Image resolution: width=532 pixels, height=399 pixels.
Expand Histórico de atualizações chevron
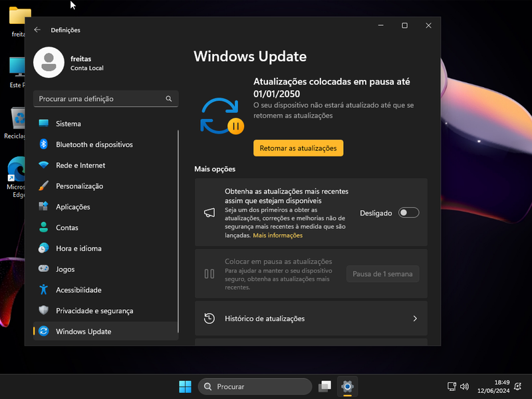pos(415,319)
